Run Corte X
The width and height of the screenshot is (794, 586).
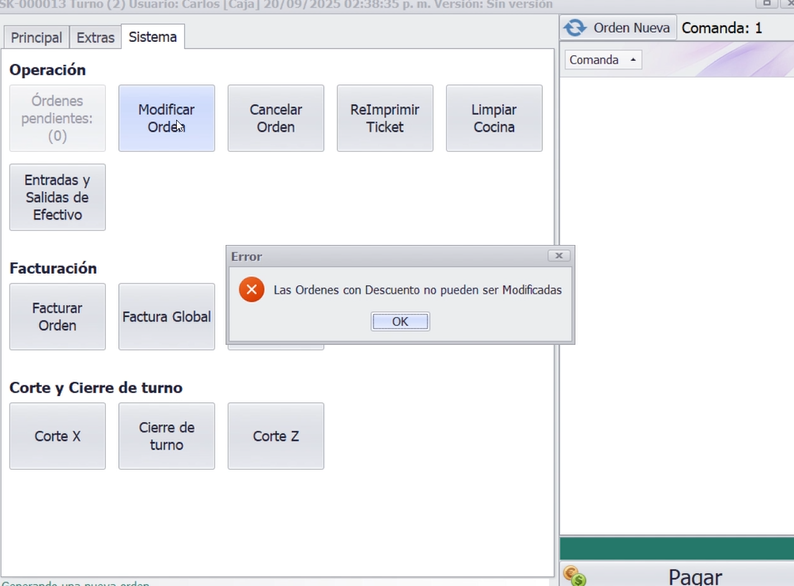57,436
